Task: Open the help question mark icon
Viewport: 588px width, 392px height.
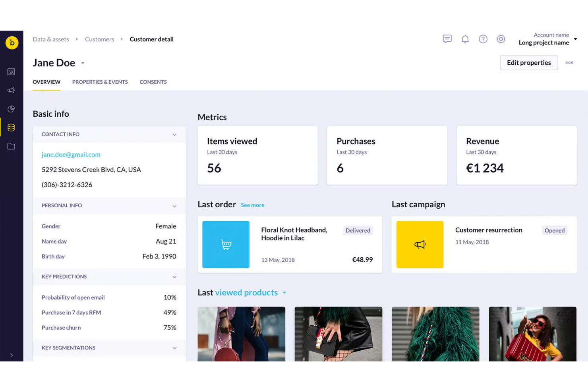Action: pos(483,39)
